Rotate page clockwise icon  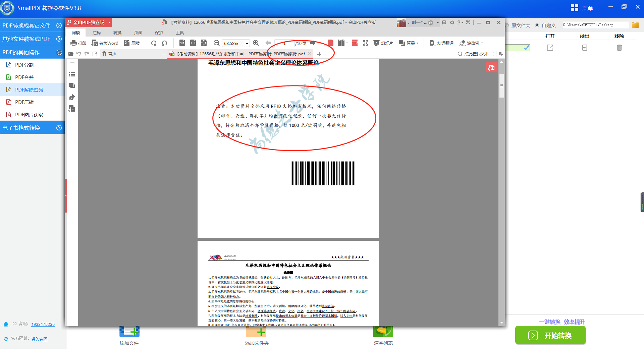click(154, 43)
